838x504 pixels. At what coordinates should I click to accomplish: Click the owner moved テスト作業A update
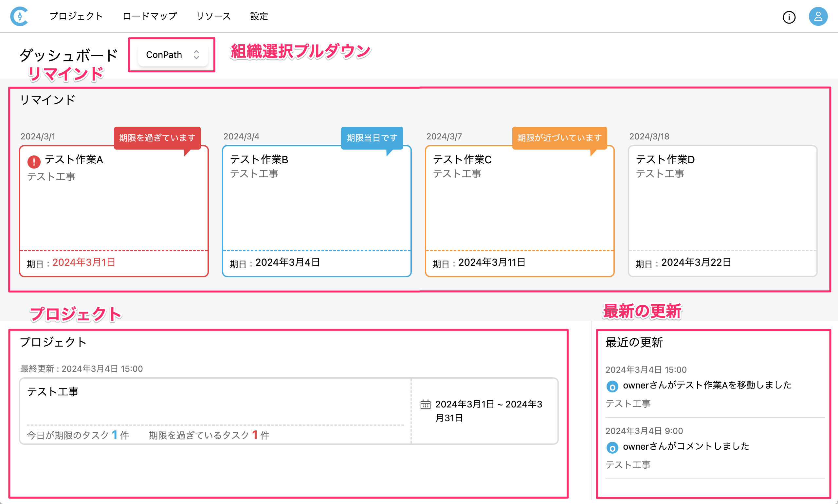coord(707,385)
